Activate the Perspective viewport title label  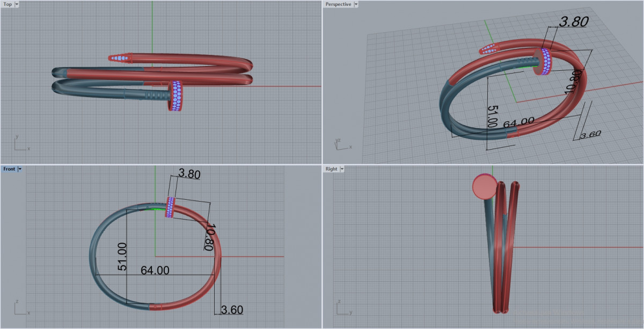[x=338, y=4]
